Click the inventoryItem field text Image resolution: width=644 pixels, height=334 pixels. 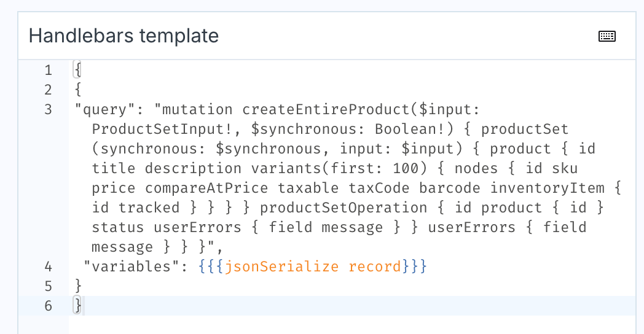coord(547,188)
